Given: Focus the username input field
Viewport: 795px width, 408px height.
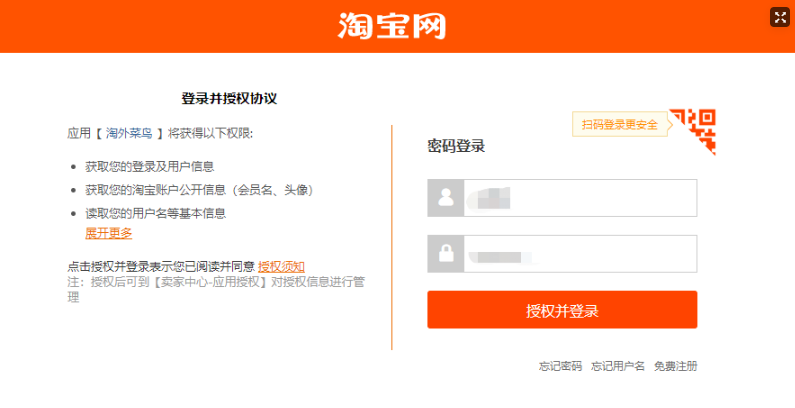Looking at the screenshot, I should pyautogui.click(x=580, y=198).
